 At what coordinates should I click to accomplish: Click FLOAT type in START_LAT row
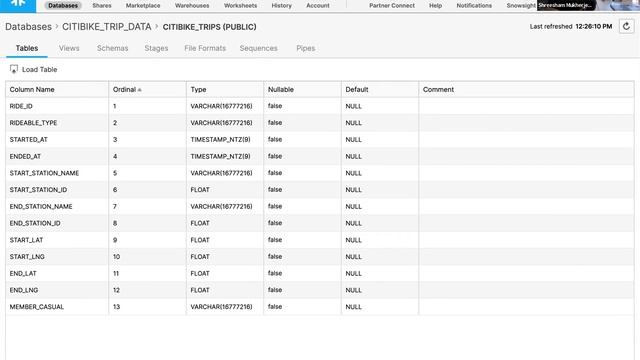[x=200, y=240]
